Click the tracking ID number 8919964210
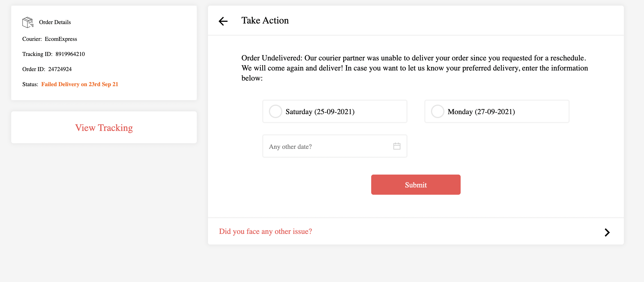 pos(70,54)
